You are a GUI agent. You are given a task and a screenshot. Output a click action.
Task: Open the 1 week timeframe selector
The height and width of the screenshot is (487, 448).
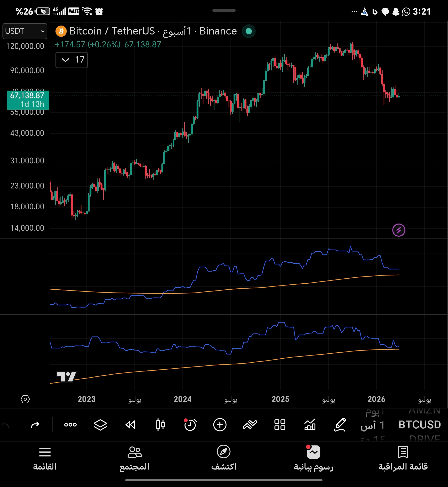372,425
